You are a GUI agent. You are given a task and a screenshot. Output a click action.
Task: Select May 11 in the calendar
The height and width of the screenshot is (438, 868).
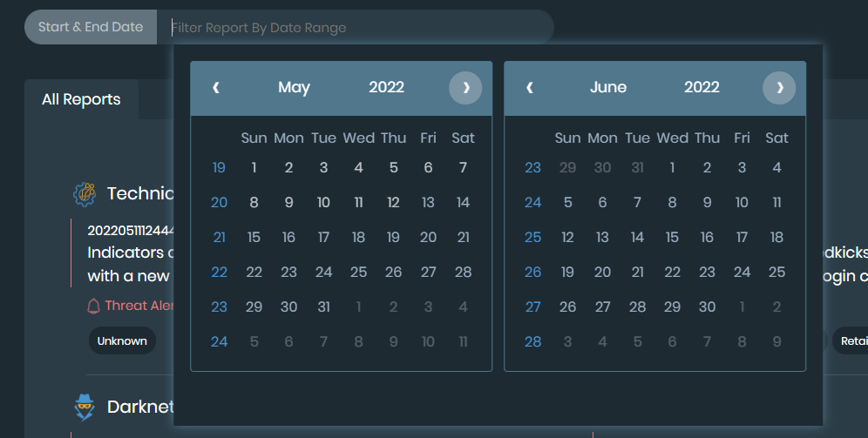coord(358,203)
